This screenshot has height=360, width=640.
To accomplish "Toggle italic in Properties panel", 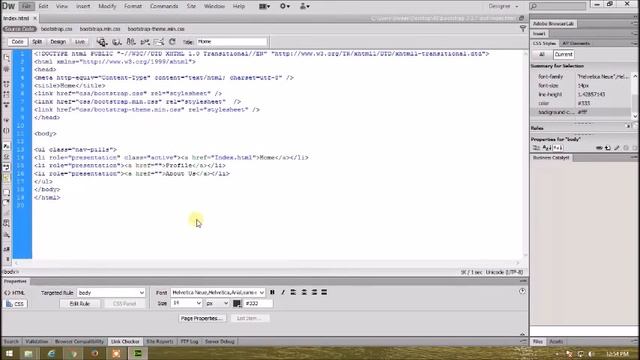I will [x=282, y=292].
